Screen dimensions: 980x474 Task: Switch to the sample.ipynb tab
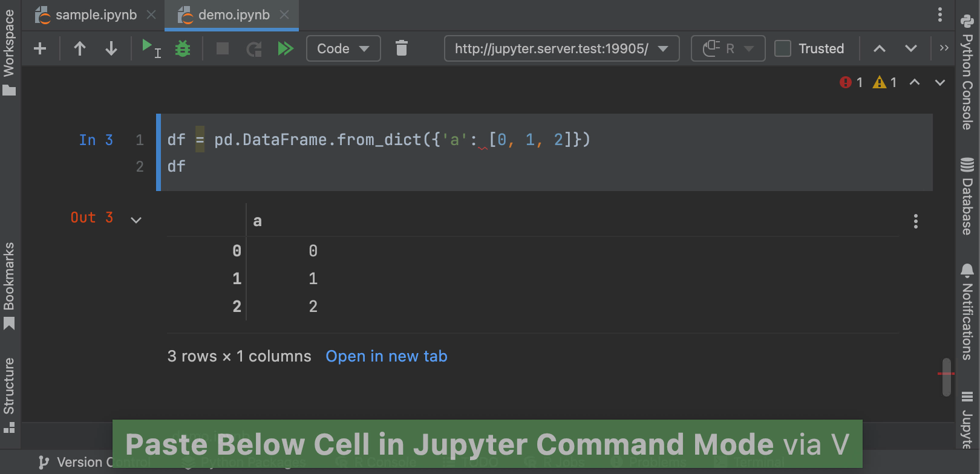[x=96, y=15]
